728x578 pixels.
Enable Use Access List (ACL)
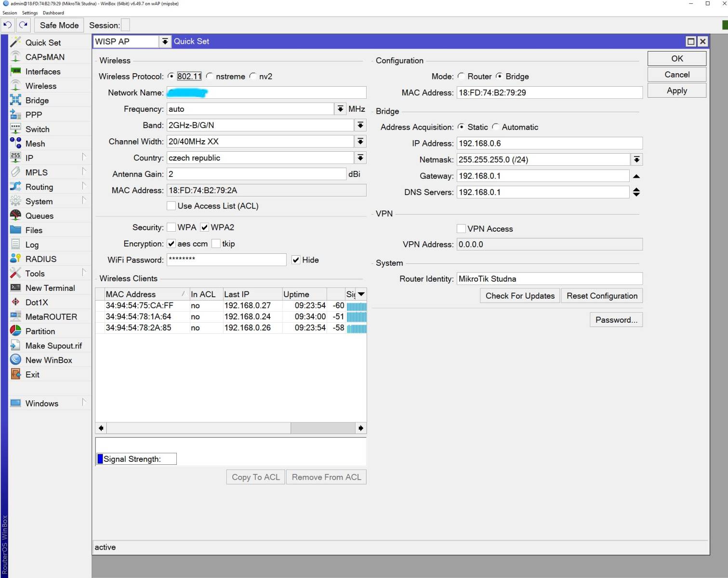(x=171, y=206)
